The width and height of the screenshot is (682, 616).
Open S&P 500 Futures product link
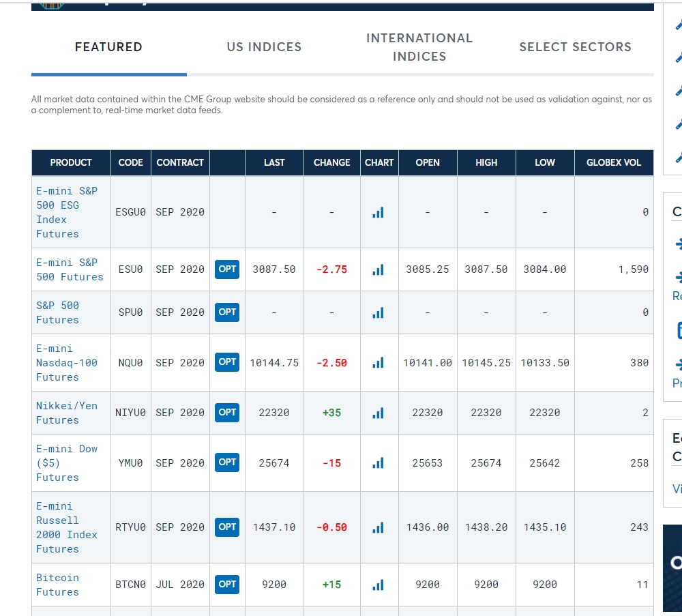click(x=57, y=313)
